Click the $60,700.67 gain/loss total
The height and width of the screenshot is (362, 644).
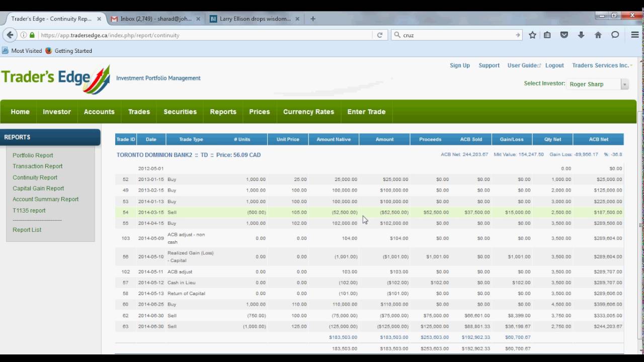pos(518,337)
